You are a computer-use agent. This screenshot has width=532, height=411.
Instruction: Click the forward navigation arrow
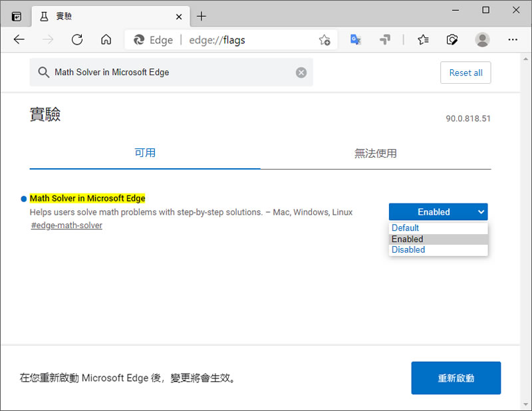(x=48, y=40)
